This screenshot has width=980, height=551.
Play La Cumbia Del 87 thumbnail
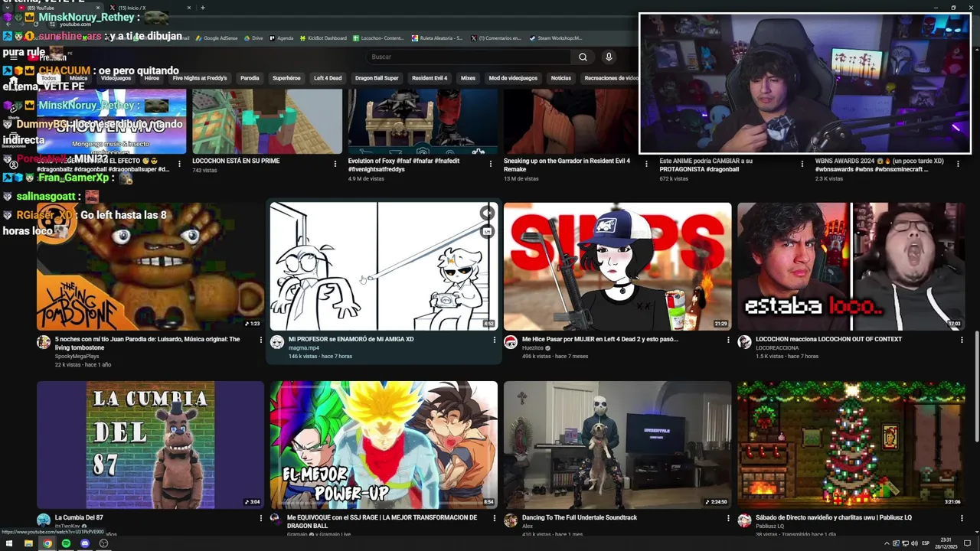pyautogui.click(x=150, y=445)
